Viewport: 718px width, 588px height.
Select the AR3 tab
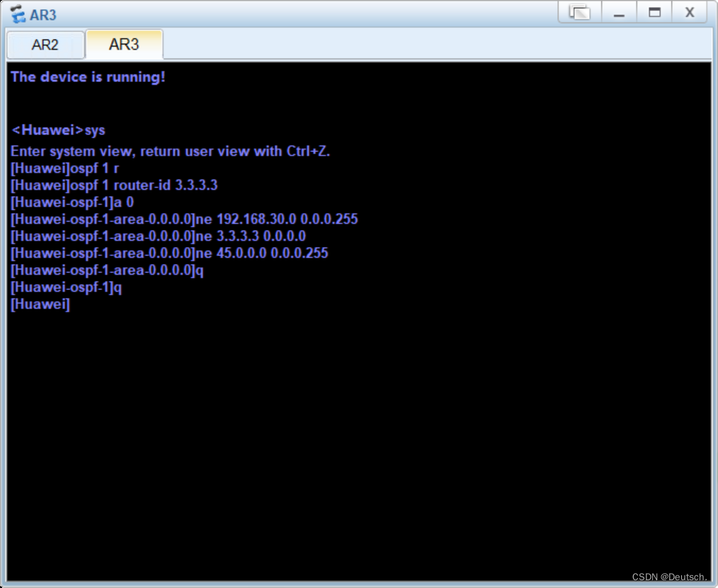(x=124, y=45)
